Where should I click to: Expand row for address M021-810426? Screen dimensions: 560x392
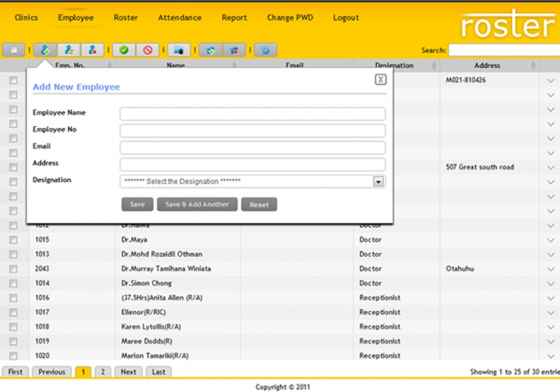pos(551,81)
